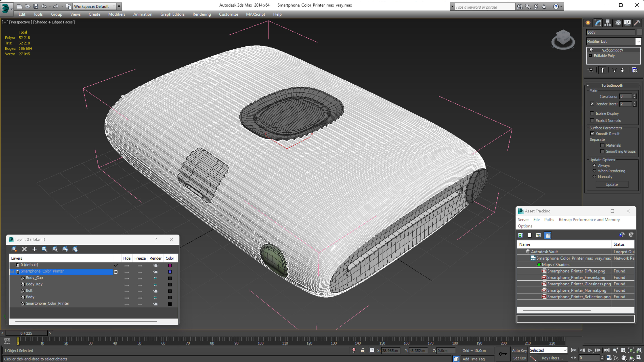Open the Paths menu in Asset Tracking
This screenshot has height=362, width=644.
(549, 220)
